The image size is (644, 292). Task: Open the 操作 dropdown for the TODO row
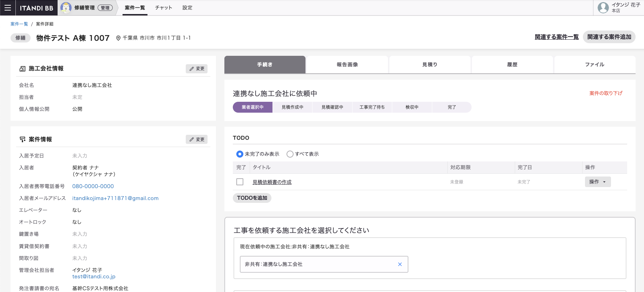click(x=598, y=182)
